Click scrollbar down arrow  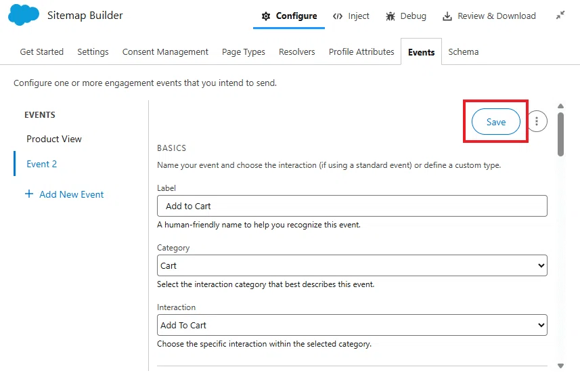[561, 366]
